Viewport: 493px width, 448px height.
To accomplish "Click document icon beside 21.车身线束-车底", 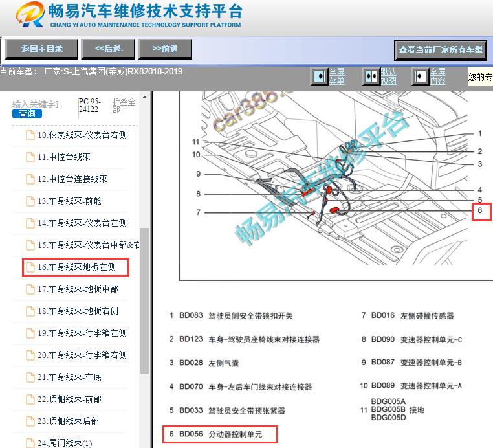I will (x=30, y=377).
